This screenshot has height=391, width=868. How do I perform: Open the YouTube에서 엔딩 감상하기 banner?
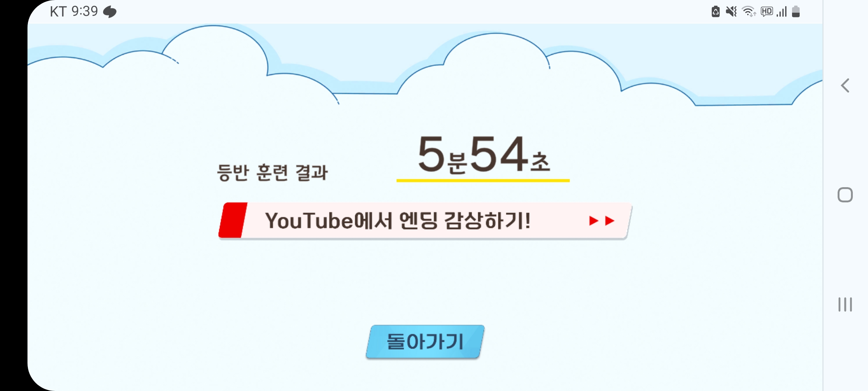pos(425,220)
